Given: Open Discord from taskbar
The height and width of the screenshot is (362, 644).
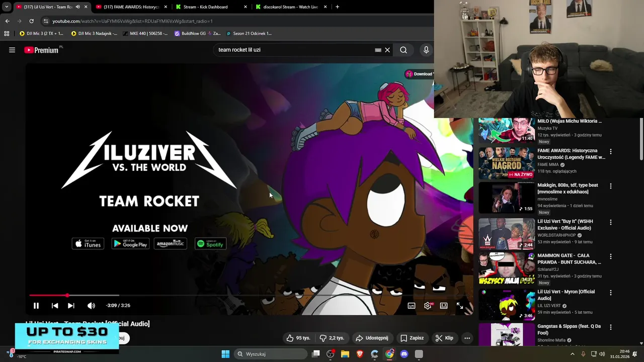Looking at the screenshot, I should coord(404,354).
